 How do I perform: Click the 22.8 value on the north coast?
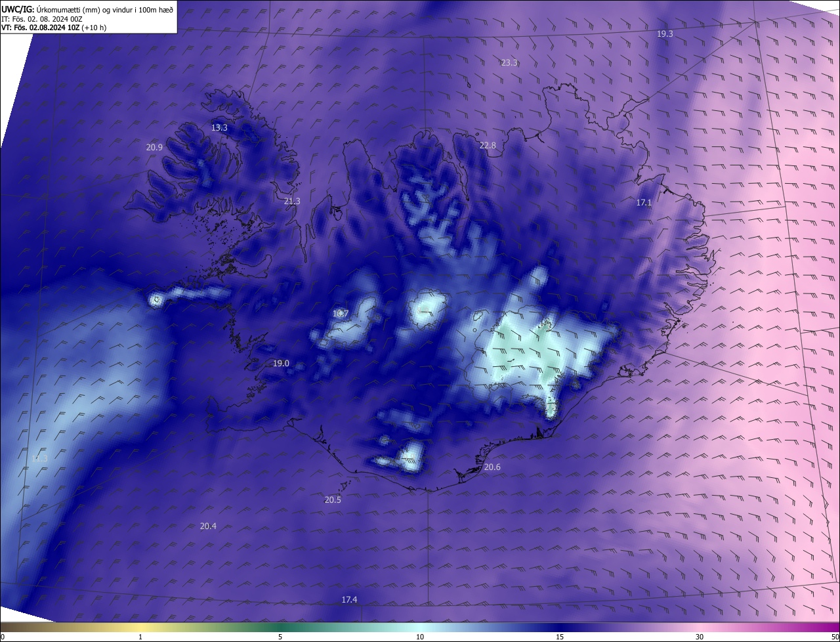click(x=488, y=145)
